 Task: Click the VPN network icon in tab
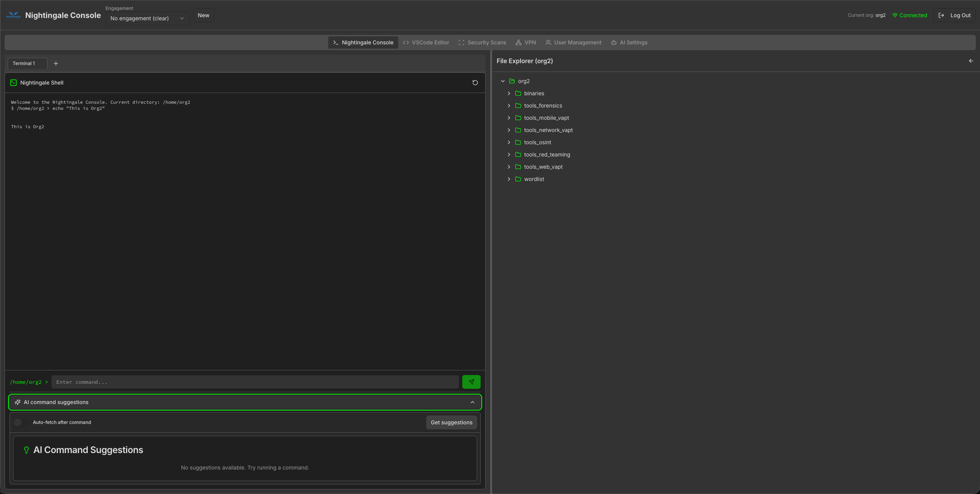pos(519,42)
